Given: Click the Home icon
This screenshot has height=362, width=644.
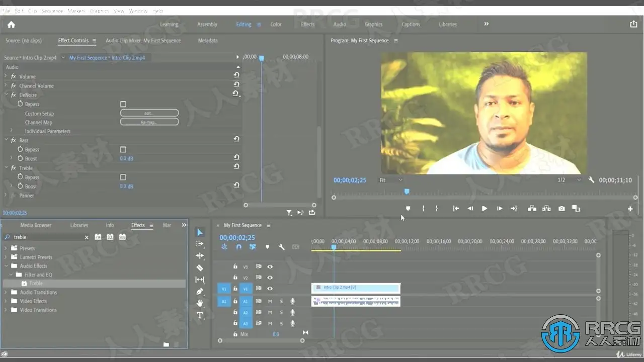Looking at the screenshot, I should [x=11, y=24].
